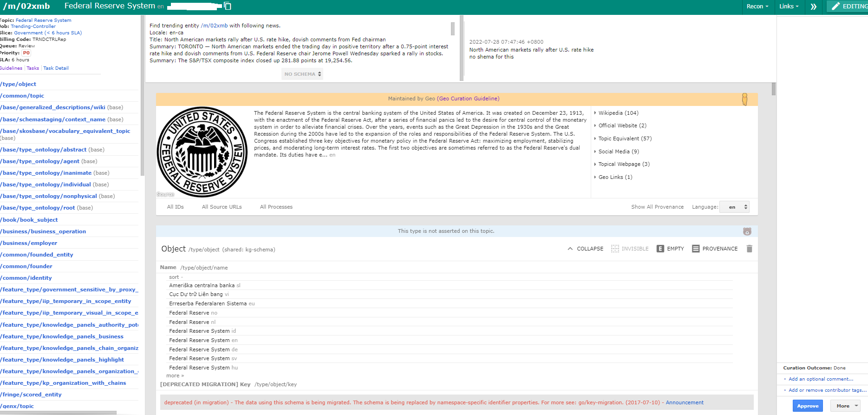Open the Federal Reserve System seal image
The width and height of the screenshot is (868, 415).
tap(202, 152)
